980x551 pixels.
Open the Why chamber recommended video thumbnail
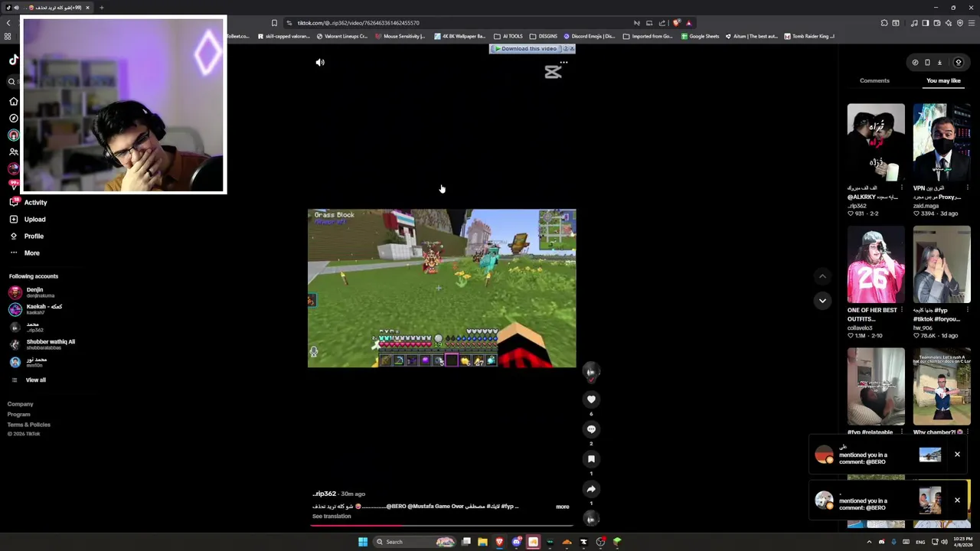click(942, 386)
